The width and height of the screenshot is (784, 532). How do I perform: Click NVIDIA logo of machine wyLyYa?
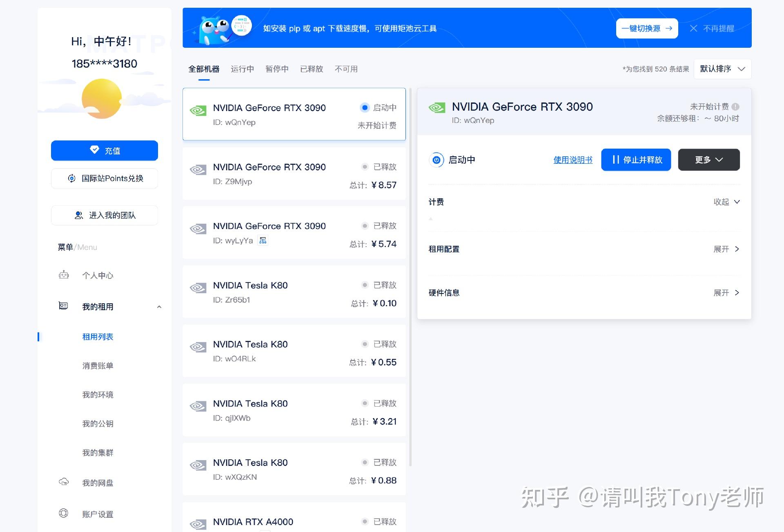tap(198, 229)
